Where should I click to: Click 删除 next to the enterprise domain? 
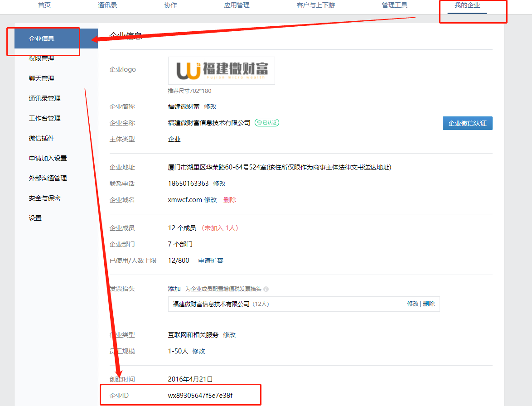tap(230, 200)
